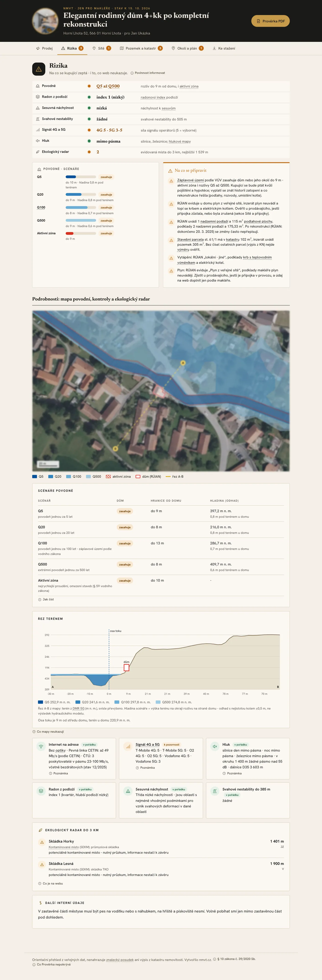
Task: Download the Prověrka PDF
Action: point(270,21)
